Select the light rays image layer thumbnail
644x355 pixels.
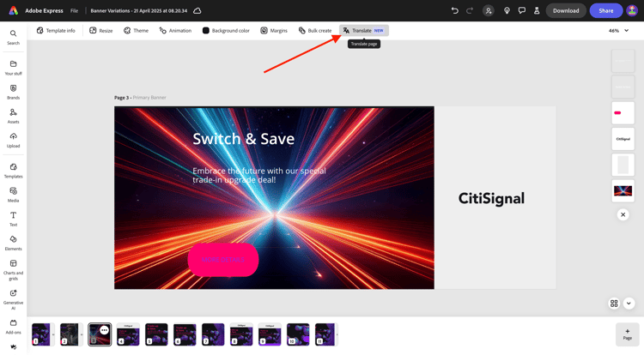pos(623,190)
